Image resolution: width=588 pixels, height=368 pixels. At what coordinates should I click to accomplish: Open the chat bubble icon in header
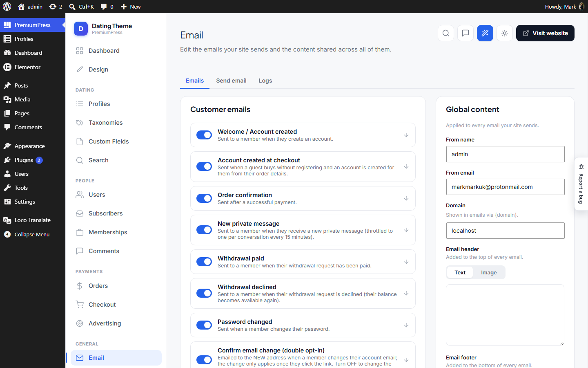point(465,33)
